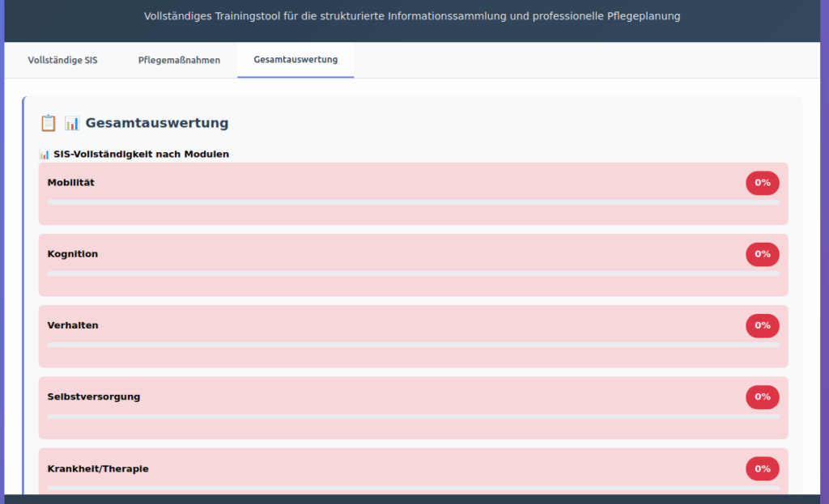Click the Verhalten module label
Image resolution: width=829 pixels, height=504 pixels.
tap(73, 325)
